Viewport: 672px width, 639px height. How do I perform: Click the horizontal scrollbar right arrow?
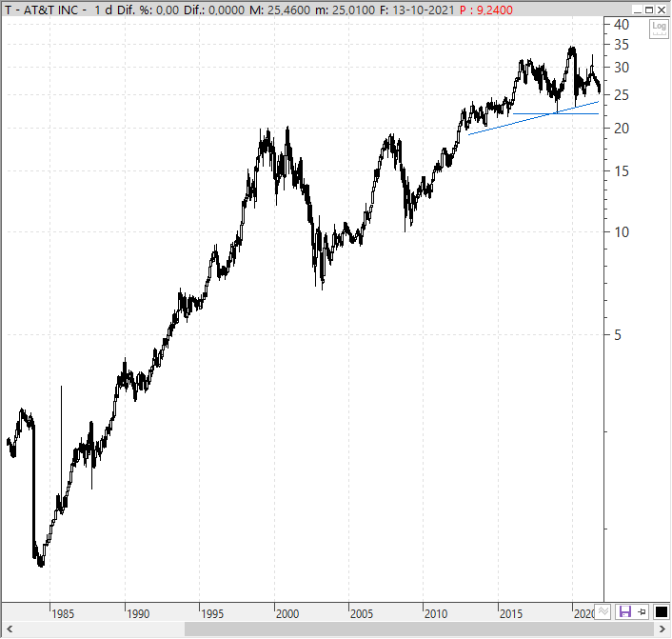[x=662, y=629]
